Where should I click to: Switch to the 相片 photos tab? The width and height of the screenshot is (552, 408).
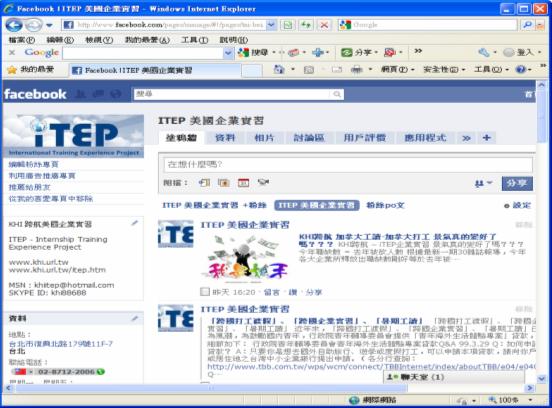point(264,138)
